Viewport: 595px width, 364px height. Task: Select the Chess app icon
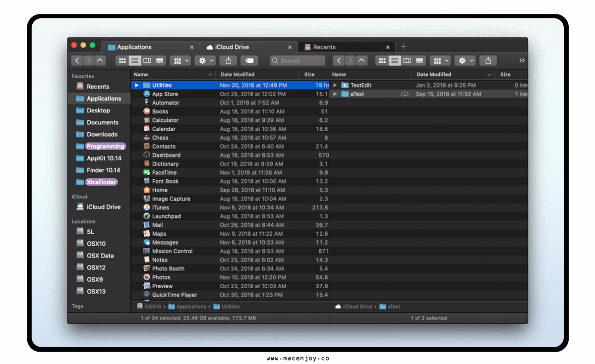[x=147, y=138]
